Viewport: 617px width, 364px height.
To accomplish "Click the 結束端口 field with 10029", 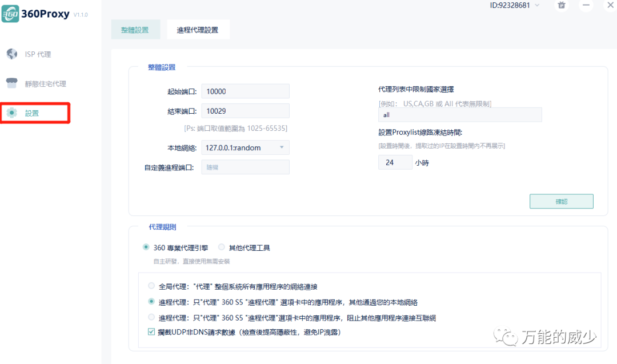I will pos(246,111).
